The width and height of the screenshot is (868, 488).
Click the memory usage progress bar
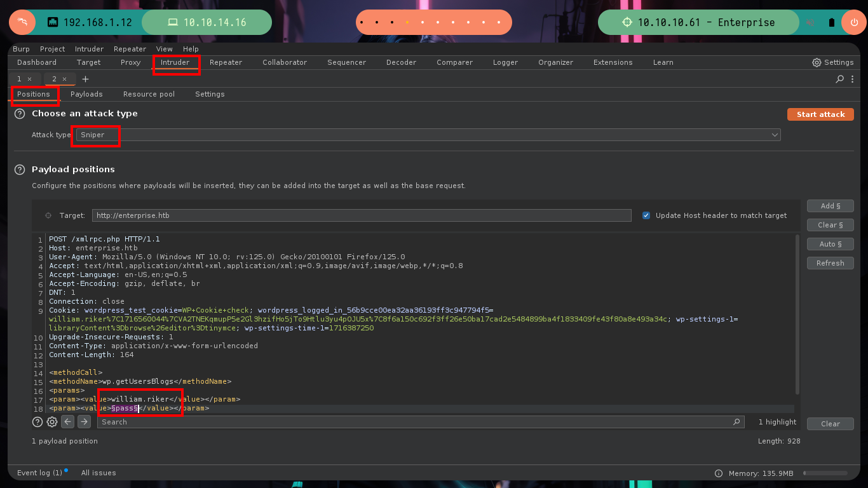tap(825, 473)
